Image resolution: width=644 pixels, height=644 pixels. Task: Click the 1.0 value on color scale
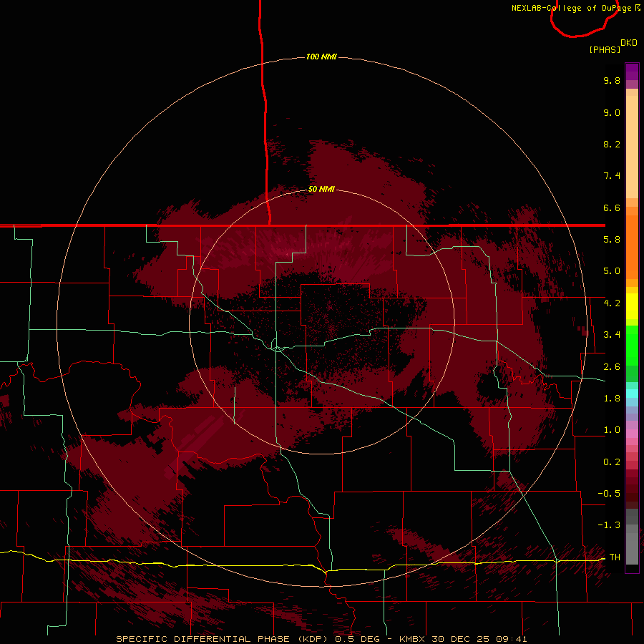[x=612, y=430]
